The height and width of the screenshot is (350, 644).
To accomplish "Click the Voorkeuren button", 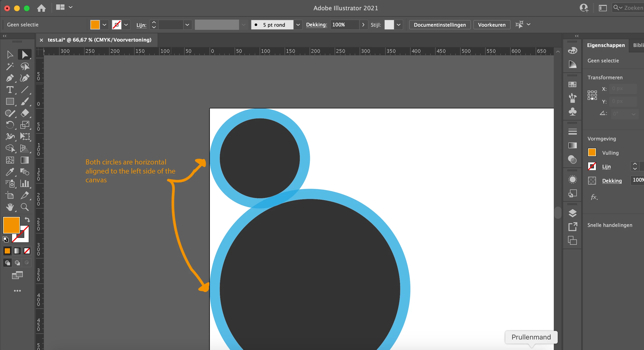I will coord(492,25).
